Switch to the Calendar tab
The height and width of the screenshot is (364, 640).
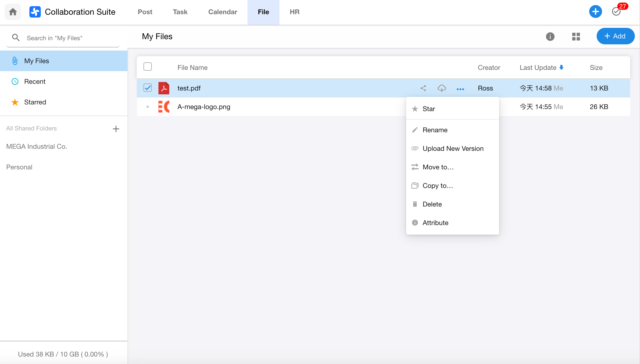click(x=222, y=12)
